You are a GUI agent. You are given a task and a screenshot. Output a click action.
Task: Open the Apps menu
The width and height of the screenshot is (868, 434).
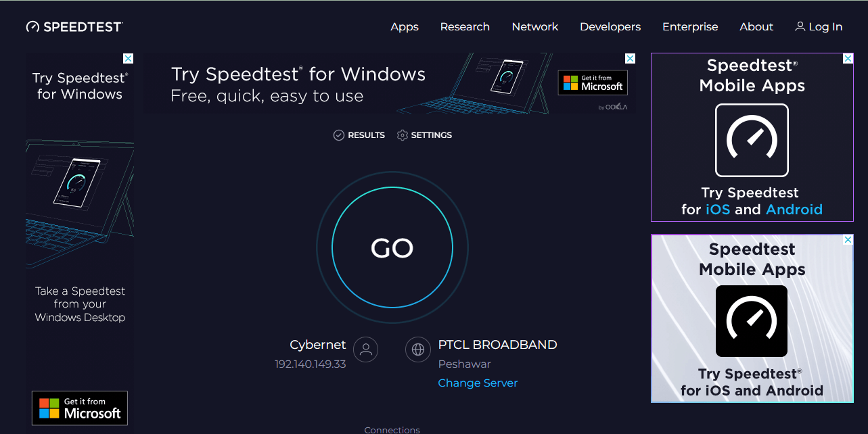405,27
